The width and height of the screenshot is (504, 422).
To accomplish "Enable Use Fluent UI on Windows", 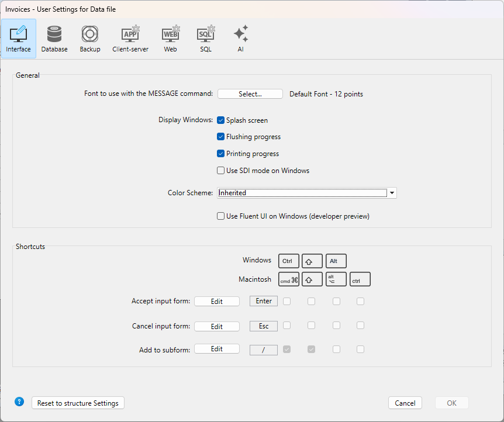I will pyautogui.click(x=221, y=216).
